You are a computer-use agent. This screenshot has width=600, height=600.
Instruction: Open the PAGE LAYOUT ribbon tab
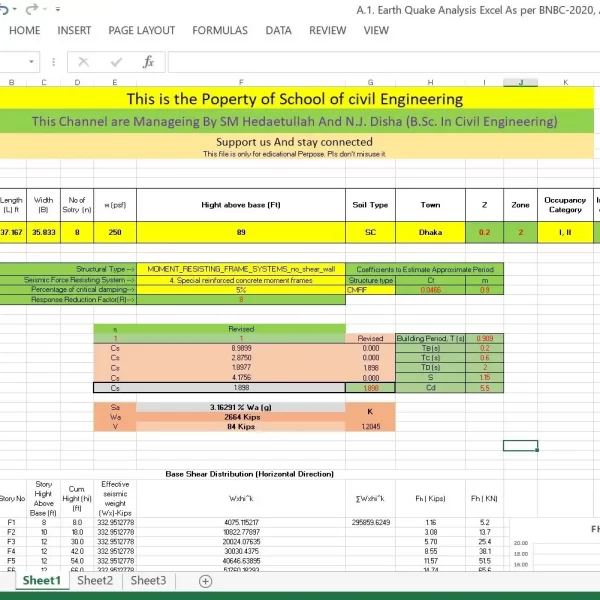coord(142,31)
